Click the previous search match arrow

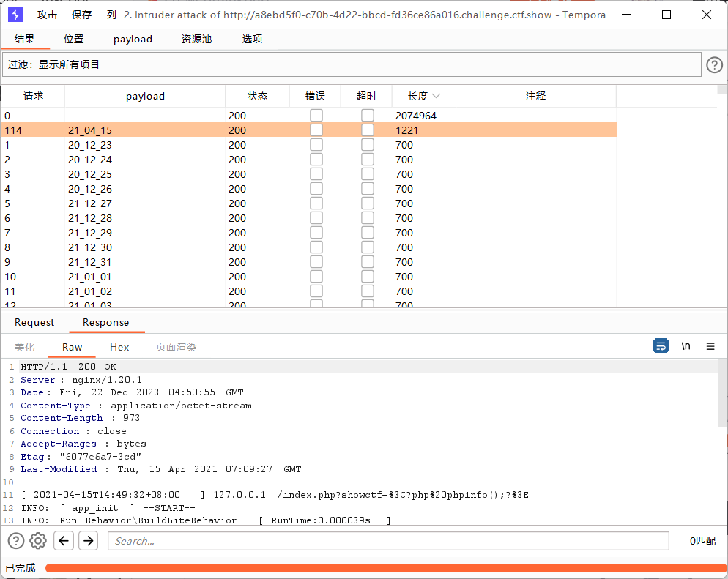click(64, 540)
